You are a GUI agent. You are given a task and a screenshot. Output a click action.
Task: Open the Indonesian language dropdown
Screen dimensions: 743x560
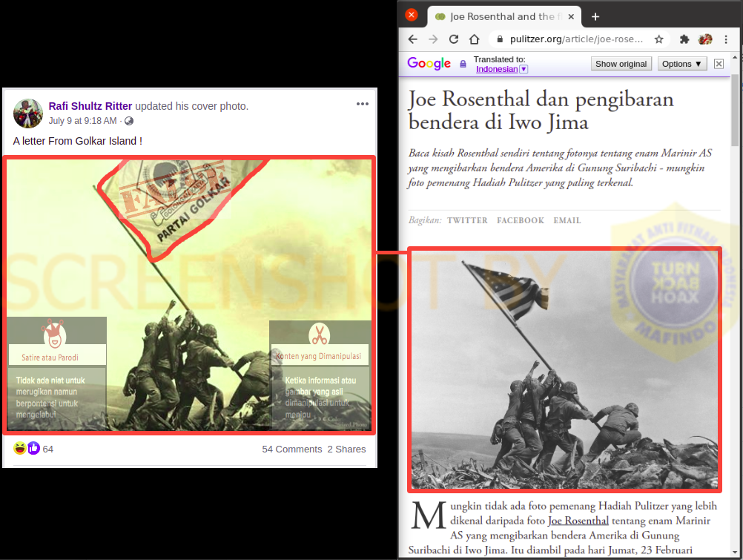524,69
